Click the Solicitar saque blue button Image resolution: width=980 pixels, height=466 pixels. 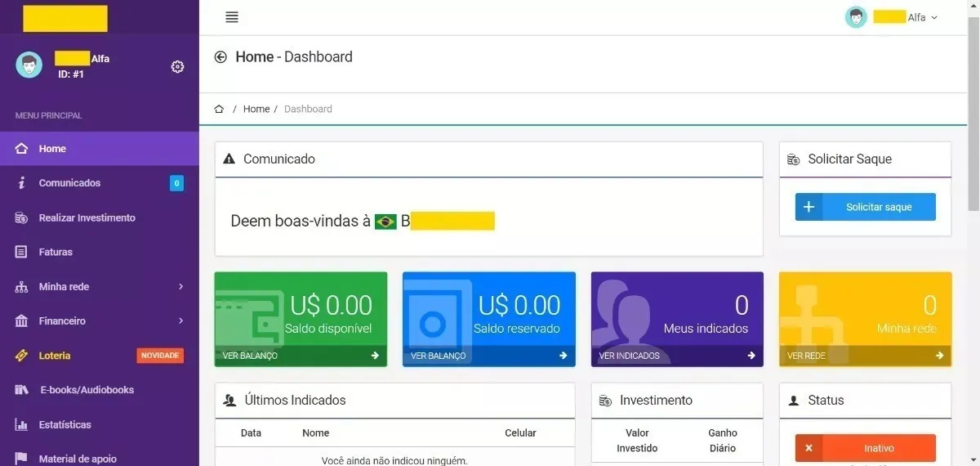tap(866, 207)
